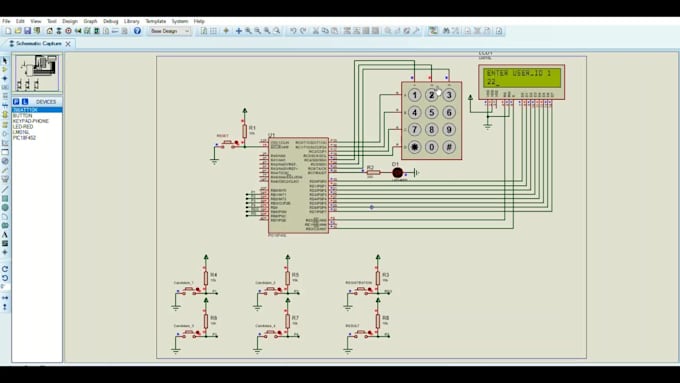Open the Library menu
Screen dimensions: 680x383
(131, 21)
